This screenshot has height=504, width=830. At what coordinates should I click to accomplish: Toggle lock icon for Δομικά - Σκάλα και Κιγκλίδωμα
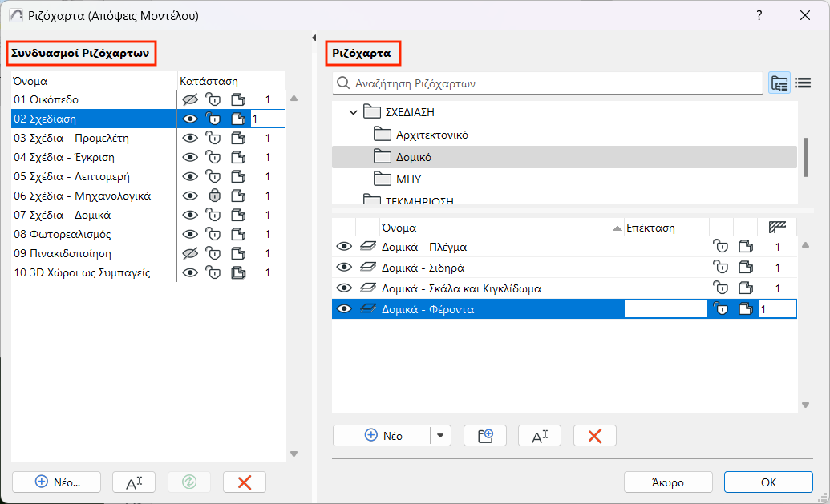tap(720, 288)
